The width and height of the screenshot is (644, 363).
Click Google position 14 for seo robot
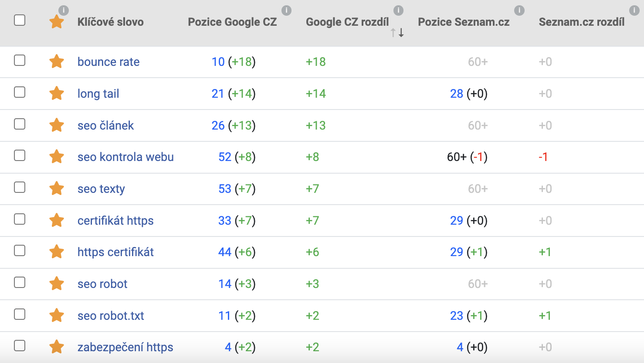tap(225, 284)
